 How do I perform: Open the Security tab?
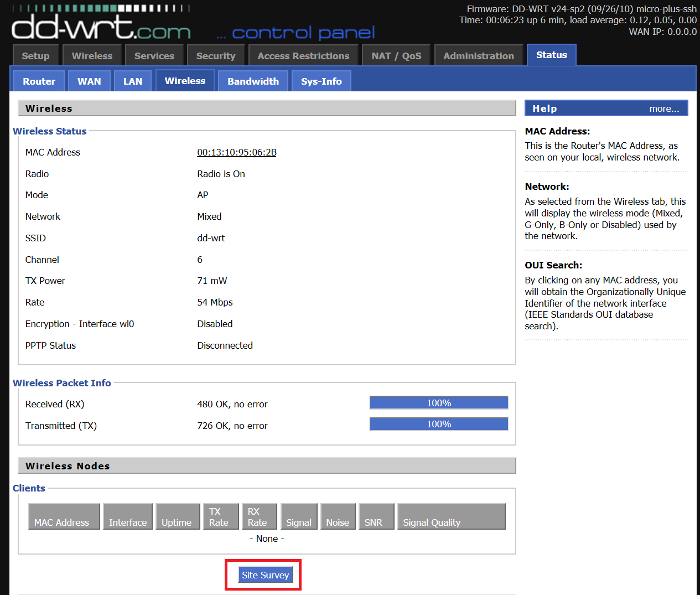[x=216, y=55]
